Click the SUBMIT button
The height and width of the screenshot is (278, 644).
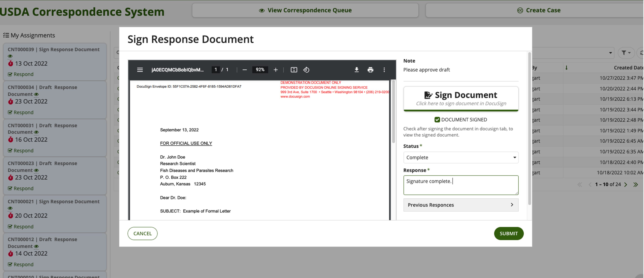click(x=508, y=233)
